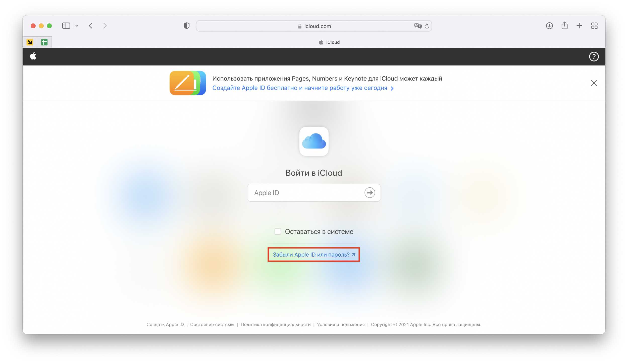Click the Apple logo in menu bar
Screen dimensions: 628x364
[33, 56]
